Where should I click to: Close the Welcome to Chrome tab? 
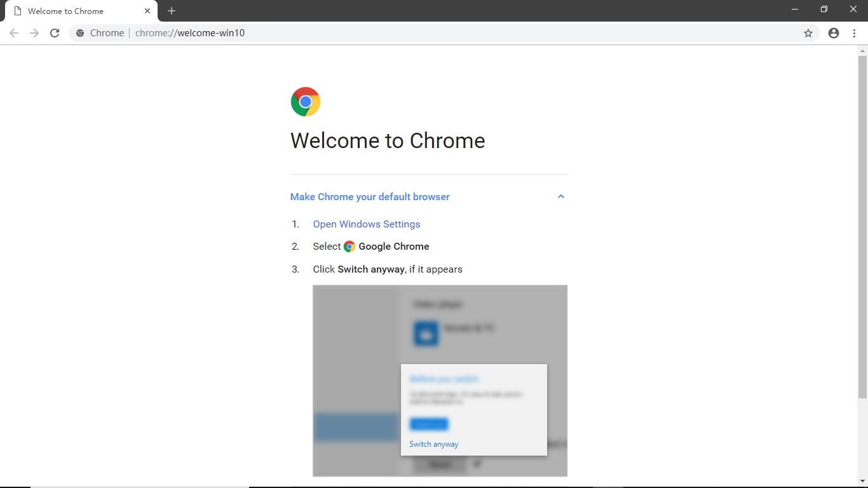147,11
